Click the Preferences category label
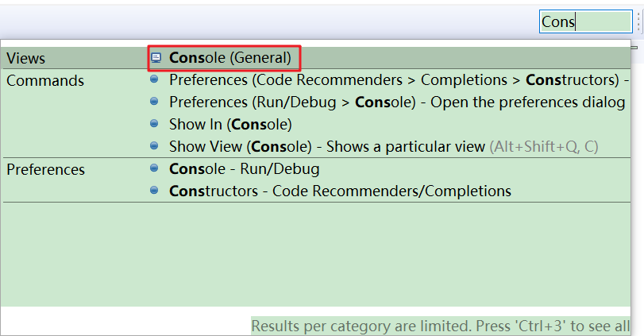The width and height of the screenshot is (644, 336). [45, 170]
